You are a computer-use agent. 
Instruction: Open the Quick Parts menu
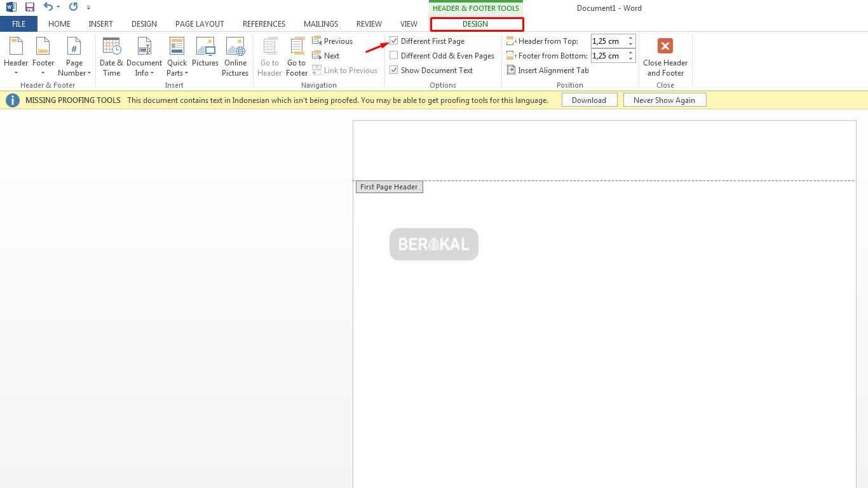(177, 57)
